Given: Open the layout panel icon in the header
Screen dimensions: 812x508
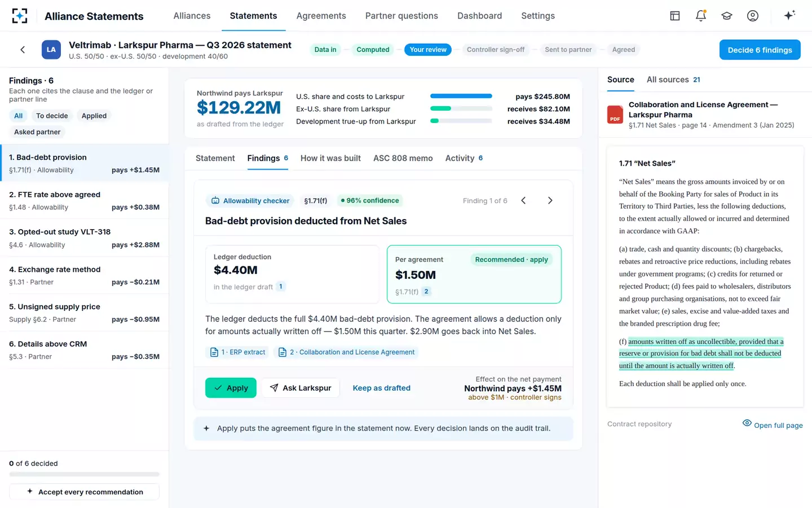Looking at the screenshot, I should point(675,16).
